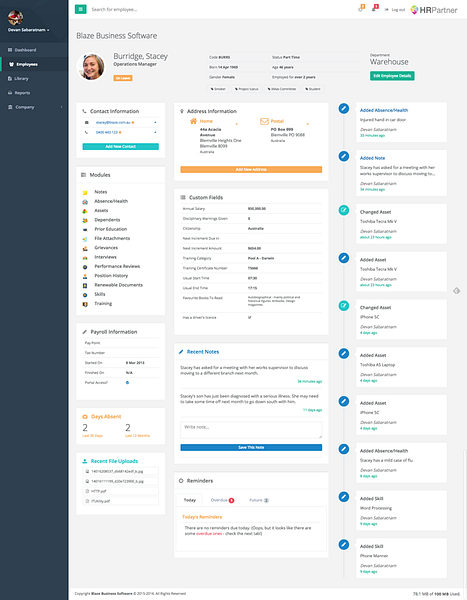
Task: Open the red-badged bell alerts icon
Action: tap(375, 8)
